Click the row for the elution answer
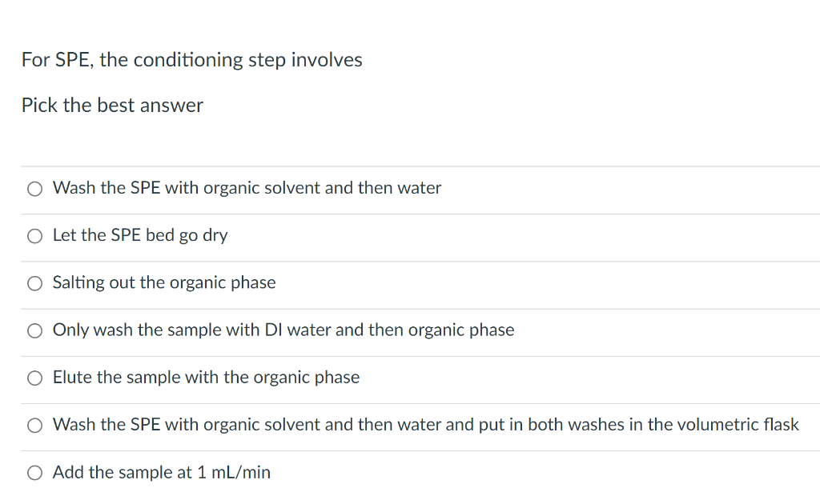 (x=320, y=378)
